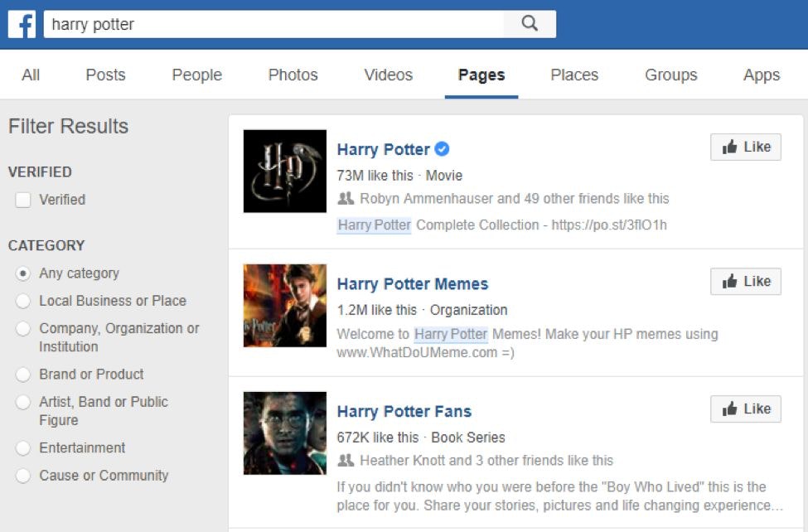This screenshot has width=808, height=532.
Task: Open the Harry Potter Fans page thumbnail
Action: 284,433
